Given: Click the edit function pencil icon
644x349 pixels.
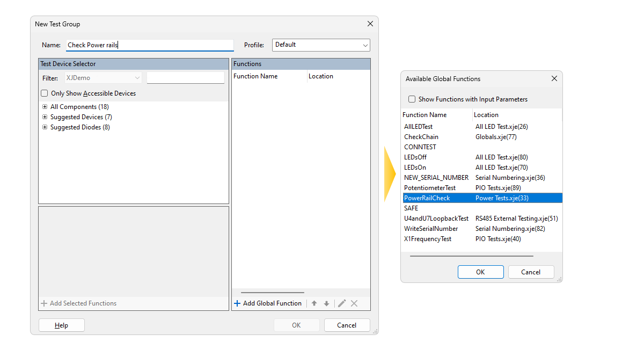Looking at the screenshot, I should (x=342, y=303).
